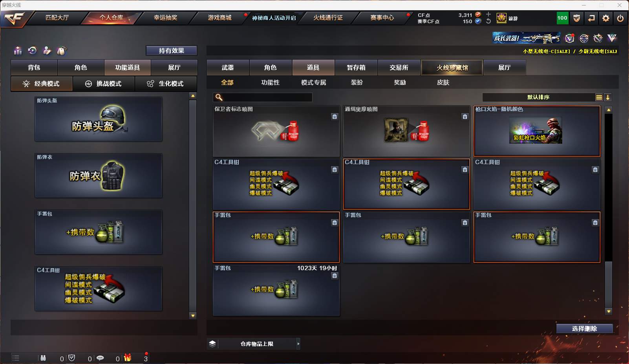Click the return arrow icon in top bar
The height and width of the screenshot is (364, 629).
point(591,18)
